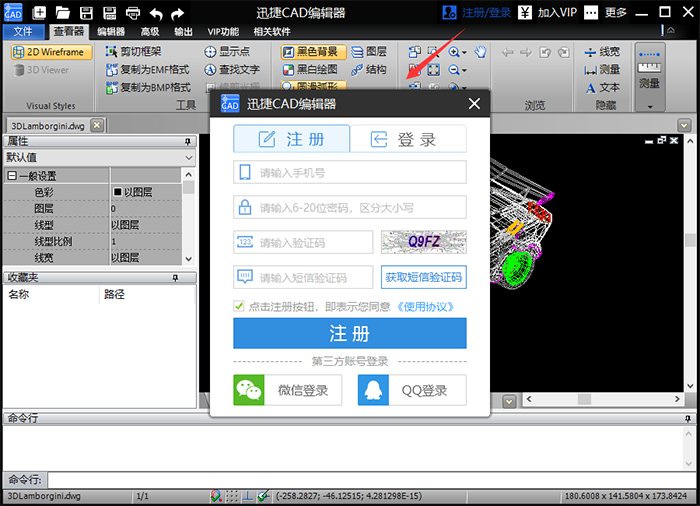This screenshot has height=506, width=700.
Task: Log in with 微信登录
Action: (288, 390)
